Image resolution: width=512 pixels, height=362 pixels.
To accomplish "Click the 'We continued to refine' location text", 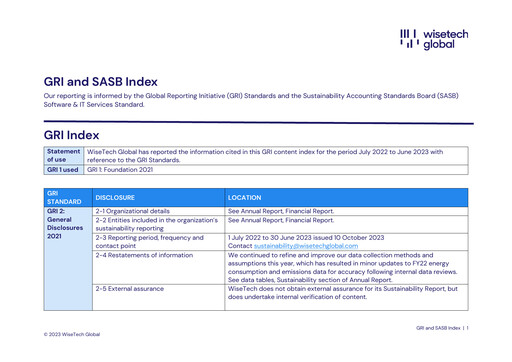I will click(343, 268).
